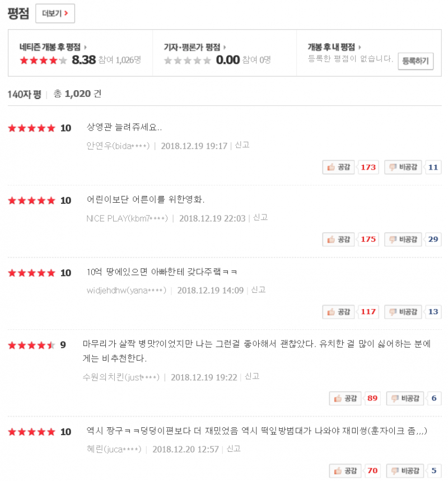The width and height of the screenshot is (448, 481).
Task: Click 공감 thumbs-up on 안연우's review
Action: coord(339,167)
